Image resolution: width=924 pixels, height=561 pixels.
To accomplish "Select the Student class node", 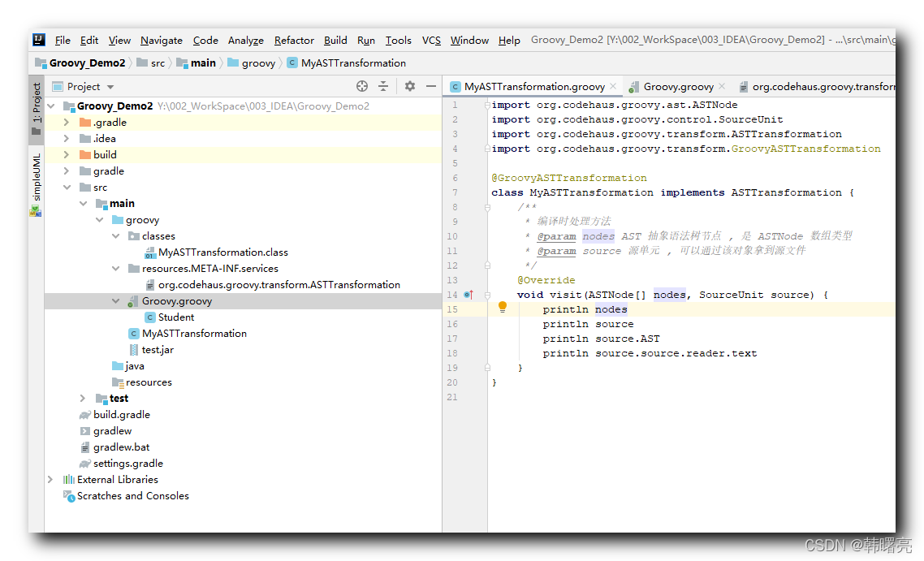I will click(175, 317).
